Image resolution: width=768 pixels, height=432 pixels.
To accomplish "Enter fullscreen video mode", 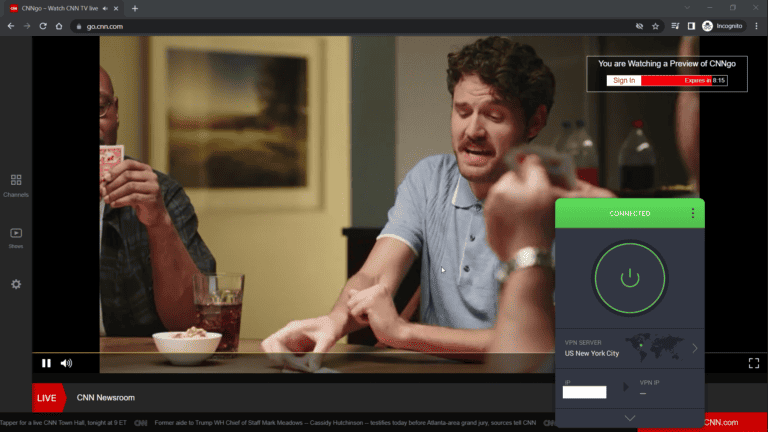I will pyautogui.click(x=754, y=363).
